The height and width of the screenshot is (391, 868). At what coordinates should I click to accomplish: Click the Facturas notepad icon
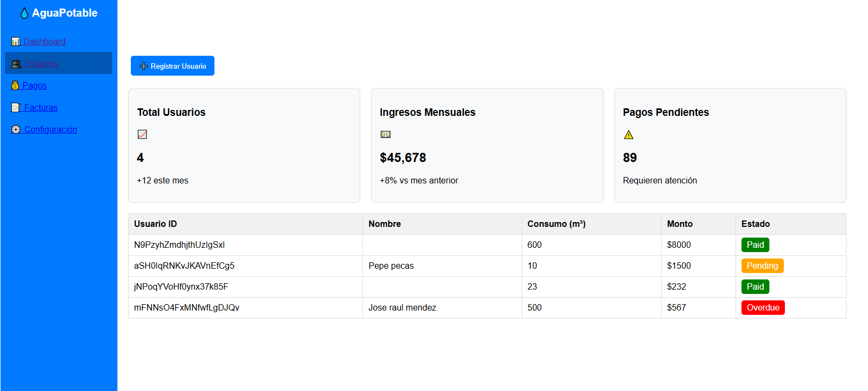16,108
